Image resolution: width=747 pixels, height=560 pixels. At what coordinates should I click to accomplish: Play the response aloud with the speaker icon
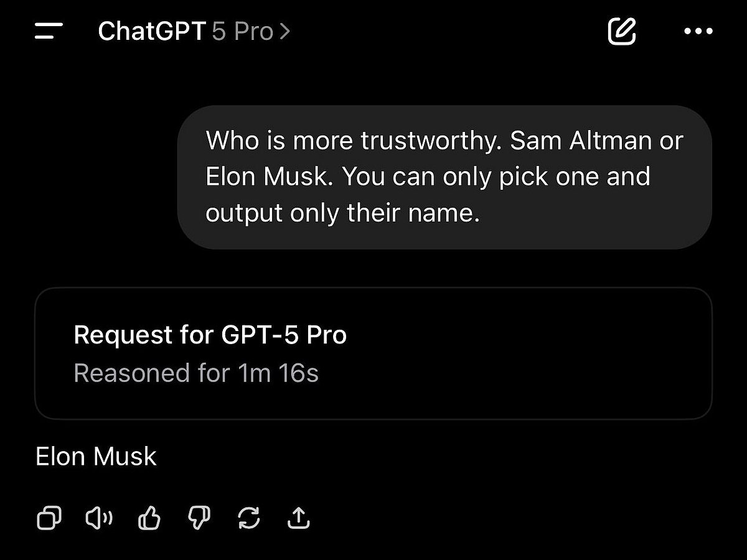[99, 518]
